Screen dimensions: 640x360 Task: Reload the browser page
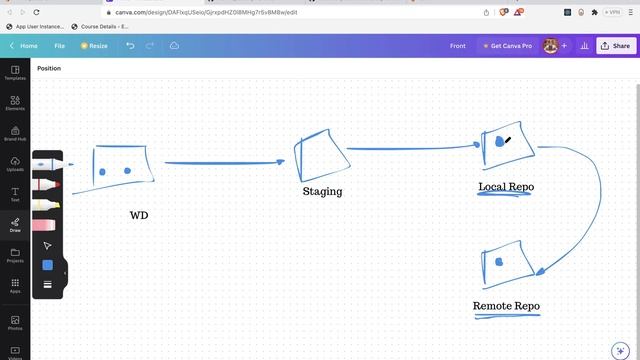click(x=36, y=12)
